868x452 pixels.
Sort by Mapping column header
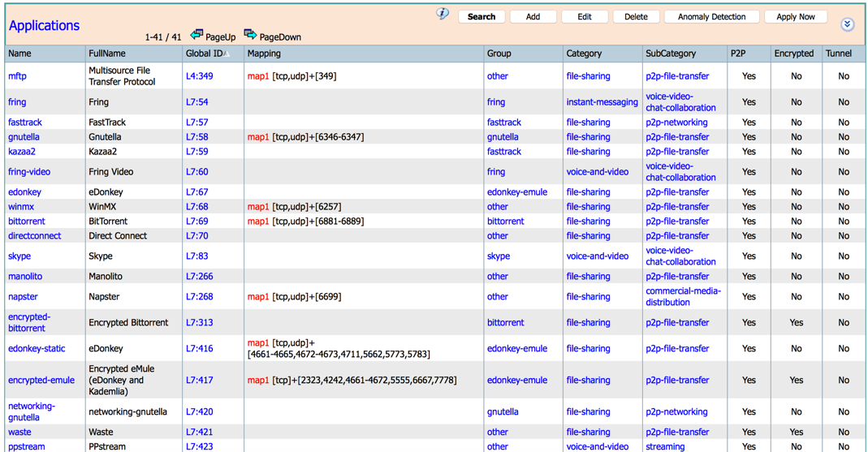point(264,54)
